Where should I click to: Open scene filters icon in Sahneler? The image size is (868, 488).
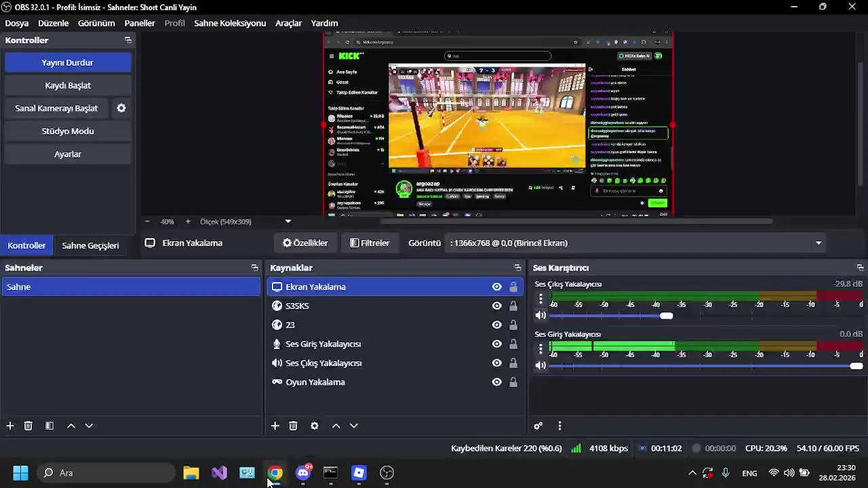coord(50,426)
